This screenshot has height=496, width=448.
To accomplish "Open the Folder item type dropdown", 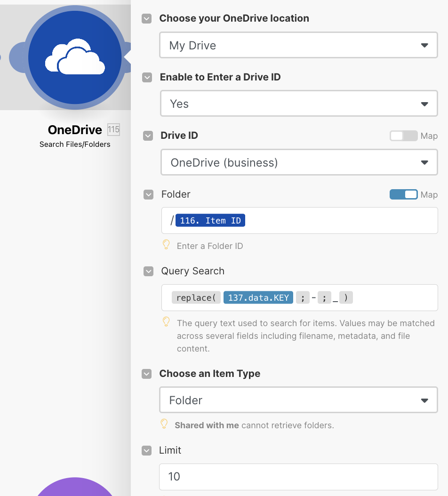I will (298, 400).
